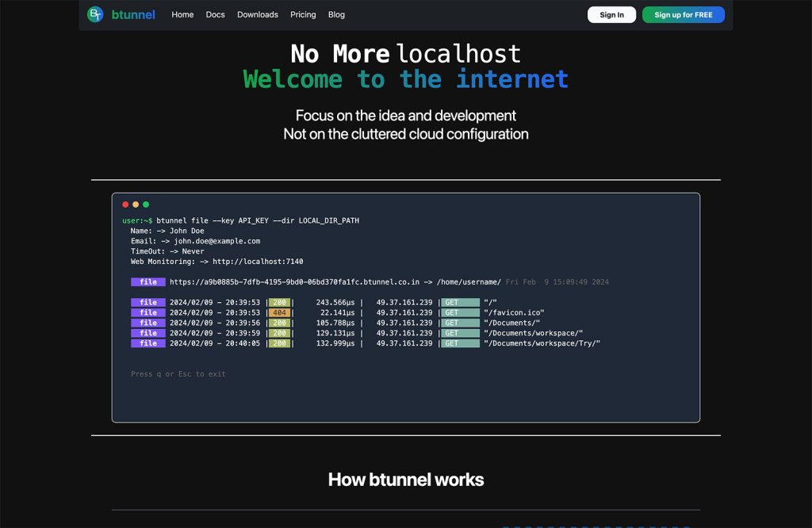Click the GET badge for /favicon.ico request
Screen dimensions: 812x528
[460, 312]
